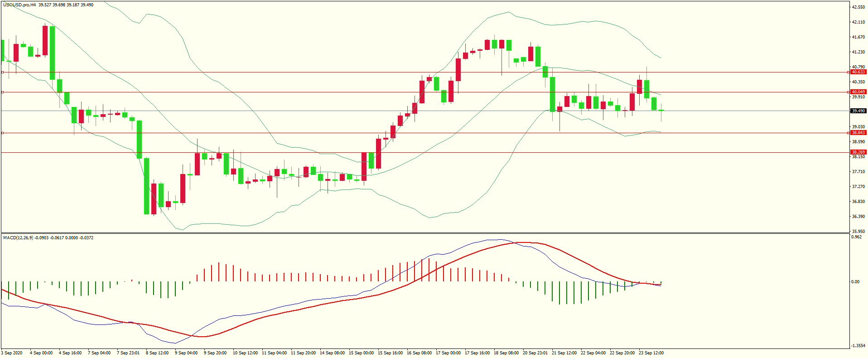Select the red 38.843 price level tag
Viewport: 868px width, 358px height.
[x=858, y=133]
